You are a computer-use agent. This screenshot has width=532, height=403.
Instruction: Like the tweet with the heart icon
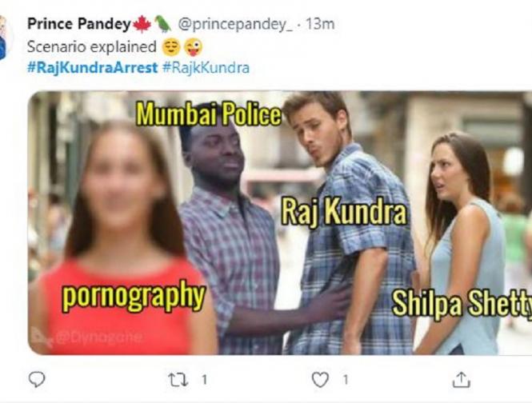click(x=320, y=379)
